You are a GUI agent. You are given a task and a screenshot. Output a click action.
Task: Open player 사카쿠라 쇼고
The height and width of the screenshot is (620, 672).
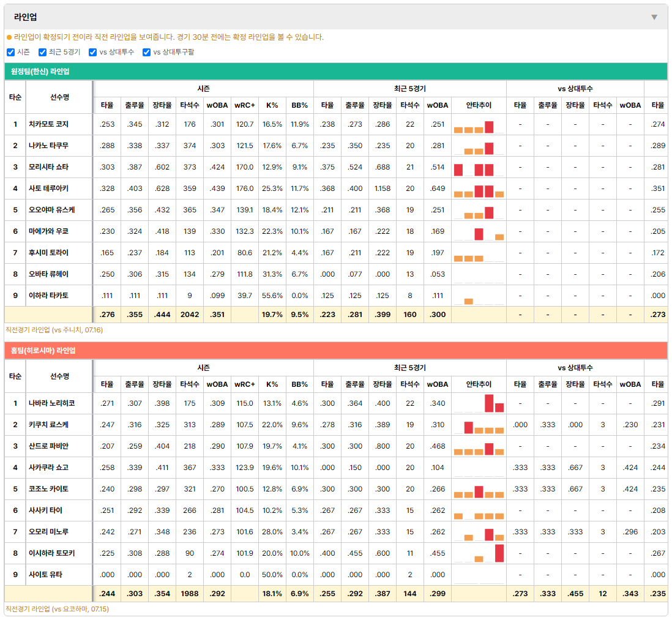(x=48, y=468)
